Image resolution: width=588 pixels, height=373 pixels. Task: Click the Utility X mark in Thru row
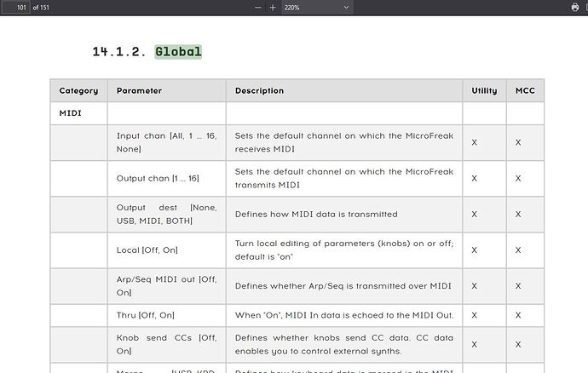pos(475,315)
